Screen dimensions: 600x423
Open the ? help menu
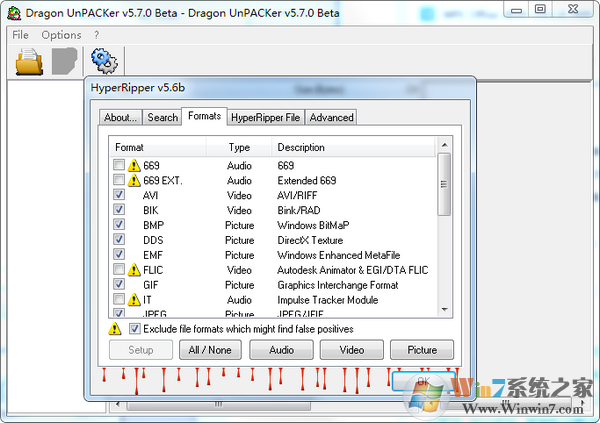[96, 35]
